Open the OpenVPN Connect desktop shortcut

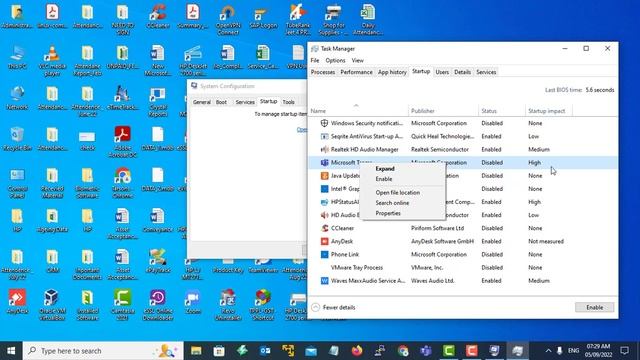(x=227, y=20)
